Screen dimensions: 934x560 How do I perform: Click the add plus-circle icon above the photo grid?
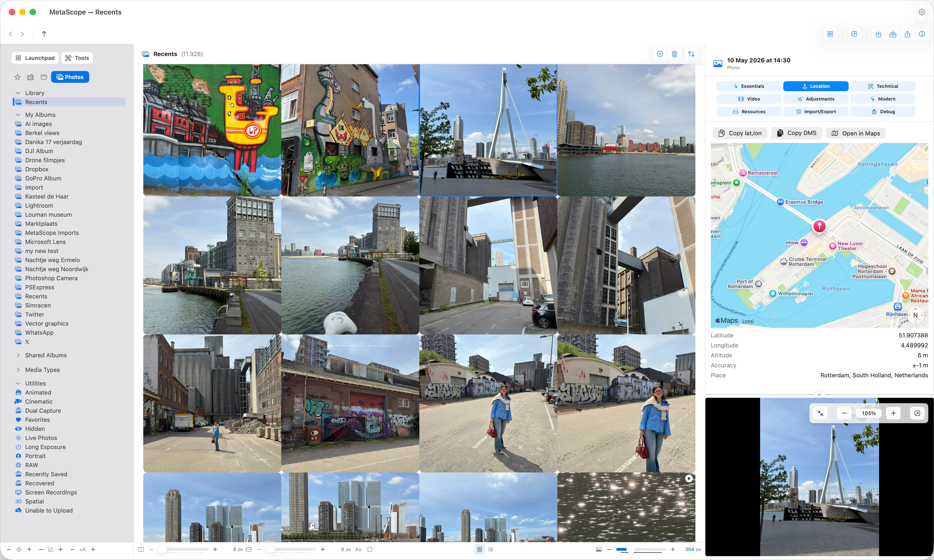(x=660, y=54)
